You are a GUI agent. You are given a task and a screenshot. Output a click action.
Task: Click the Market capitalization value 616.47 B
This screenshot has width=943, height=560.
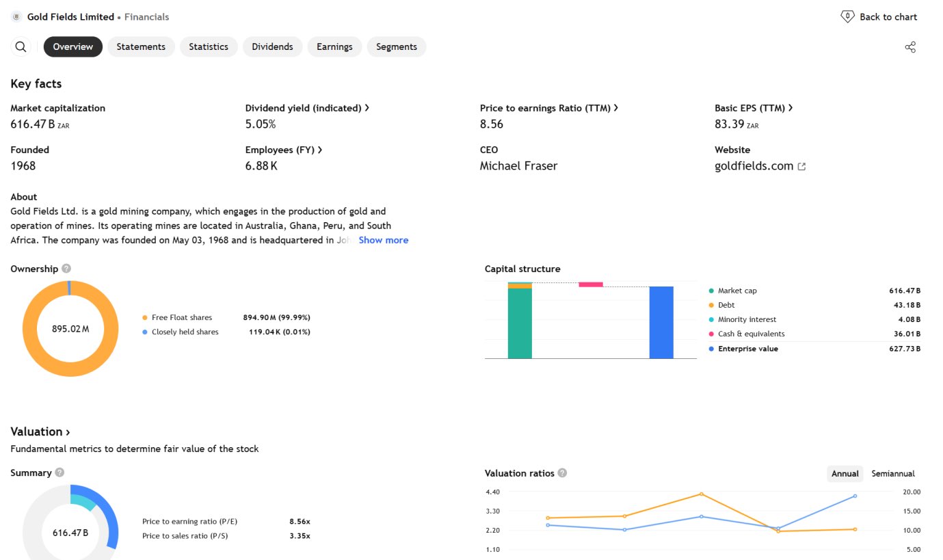click(40, 124)
